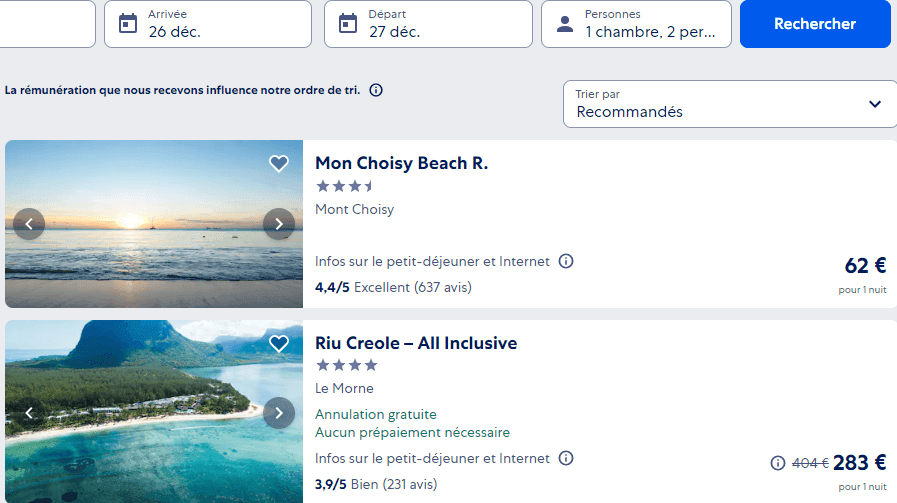Click the Mont Choisy location text
Screen dimensions: 897x503
point(354,209)
